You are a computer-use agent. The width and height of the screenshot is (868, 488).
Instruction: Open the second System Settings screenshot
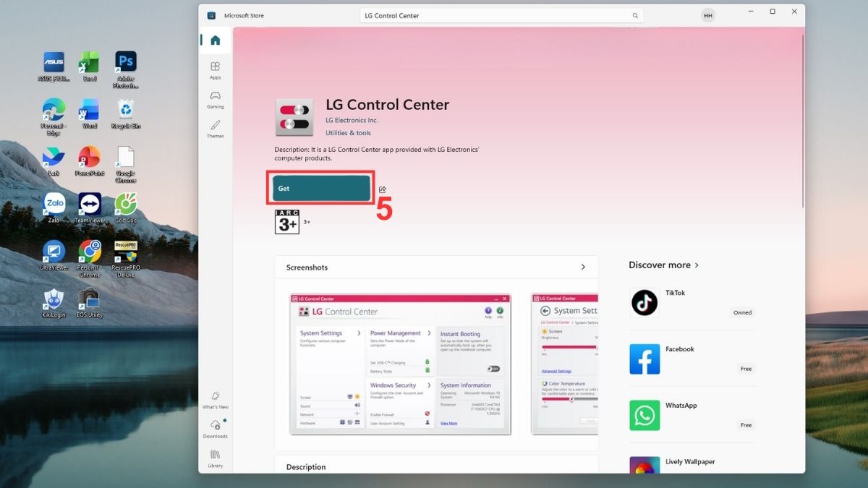point(564,364)
